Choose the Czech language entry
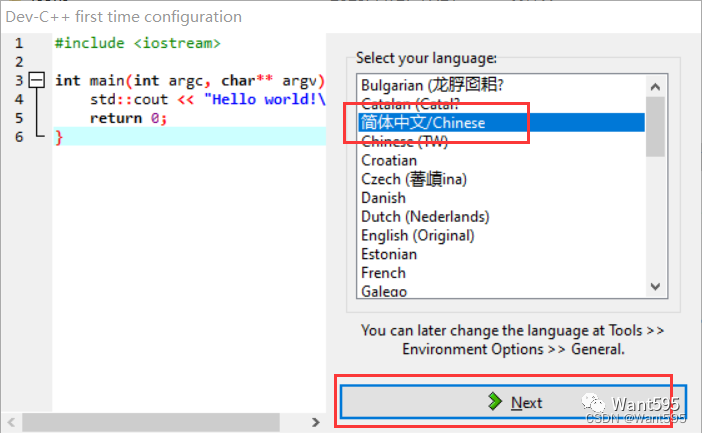The height and width of the screenshot is (433, 702). [501, 179]
